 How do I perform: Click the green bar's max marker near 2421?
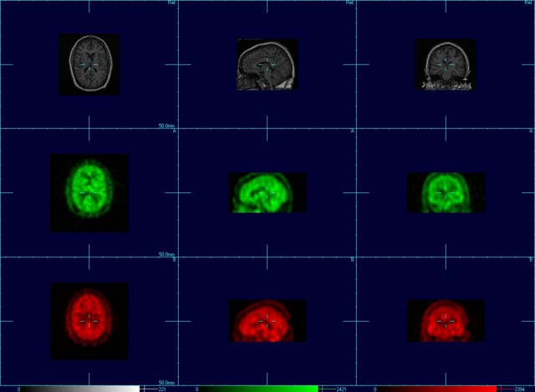tap(326, 389)
